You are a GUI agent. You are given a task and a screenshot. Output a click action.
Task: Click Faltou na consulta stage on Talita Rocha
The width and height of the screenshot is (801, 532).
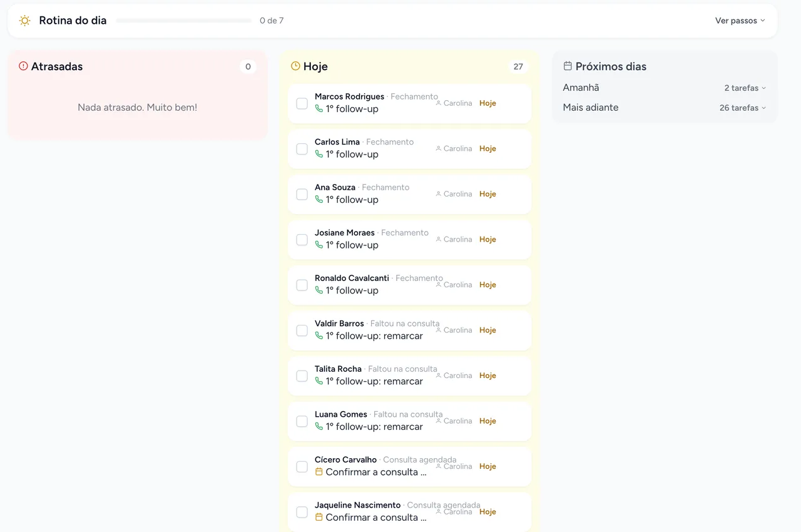tap(403, 369)
